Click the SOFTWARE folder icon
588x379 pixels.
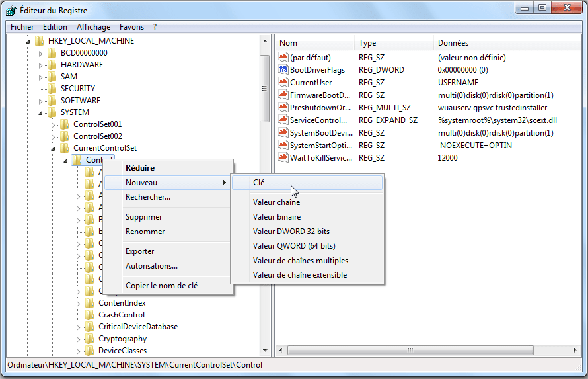52,101
